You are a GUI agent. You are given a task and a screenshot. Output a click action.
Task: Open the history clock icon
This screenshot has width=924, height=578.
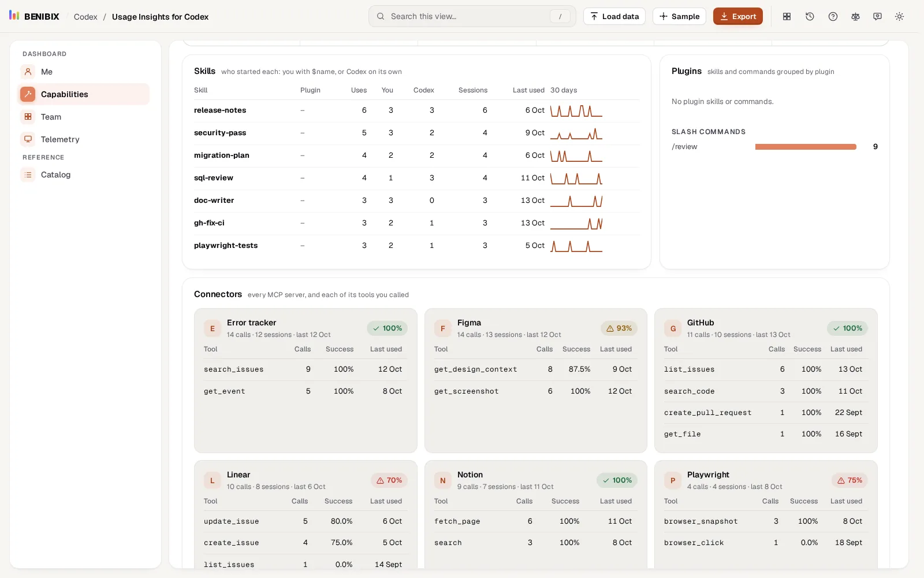(x=810, y=16)
